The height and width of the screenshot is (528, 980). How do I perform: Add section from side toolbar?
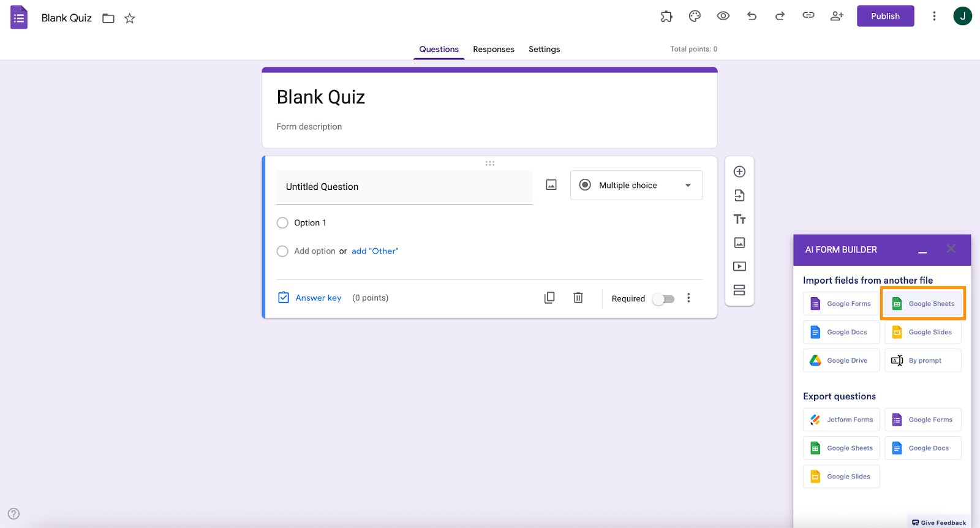(x=739, y=290)
